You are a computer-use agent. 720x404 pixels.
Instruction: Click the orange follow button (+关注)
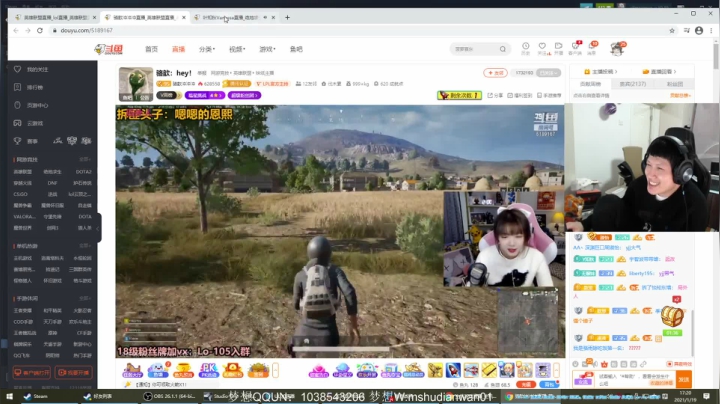point(495,73)
